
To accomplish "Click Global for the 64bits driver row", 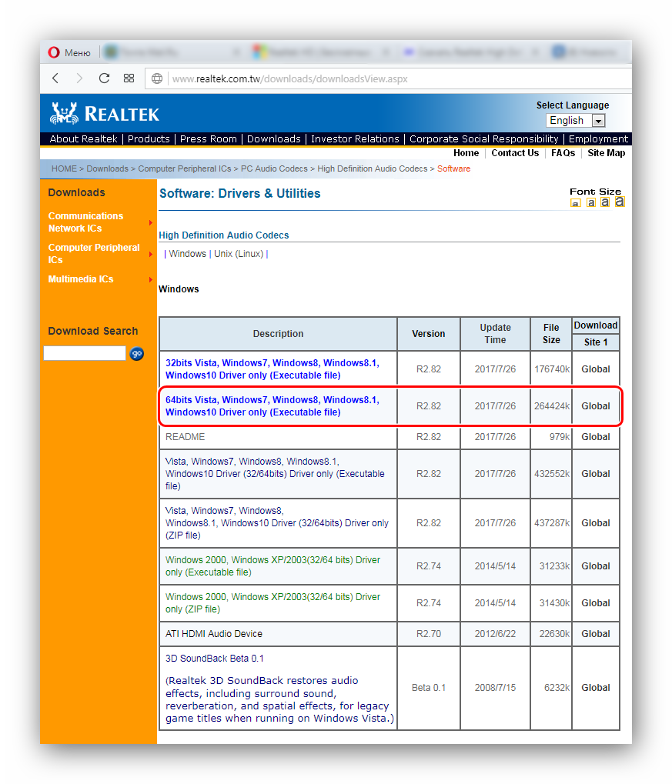I will pyautogui.click(x=596, y=406).
